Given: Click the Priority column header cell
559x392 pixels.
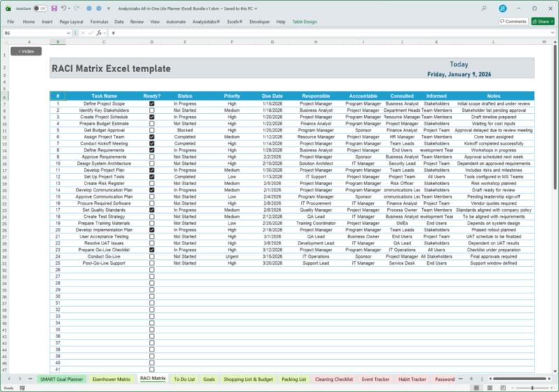Looking at the screenshot, I should (x=232, y=96).
